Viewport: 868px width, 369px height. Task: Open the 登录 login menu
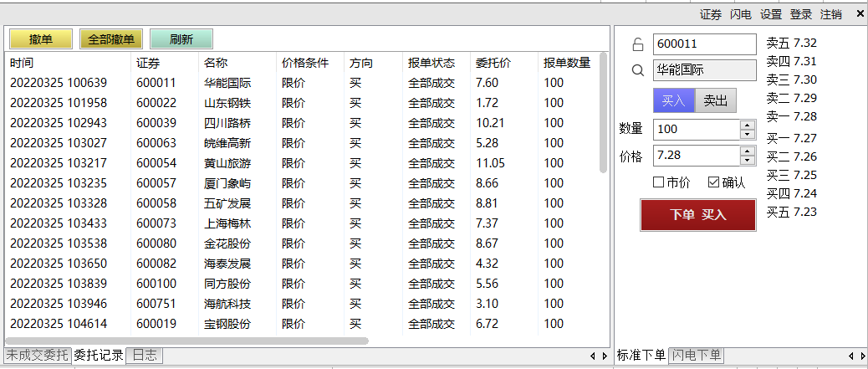tap(800, 15)
